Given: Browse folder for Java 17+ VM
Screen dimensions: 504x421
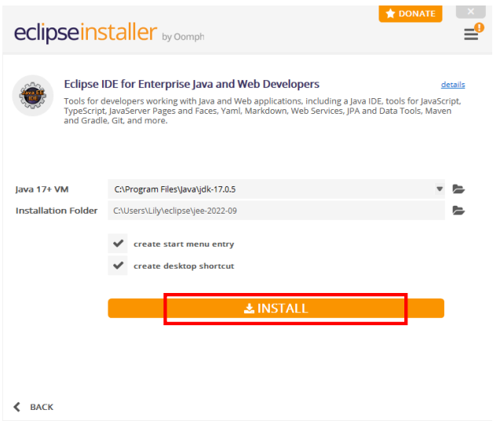Looking at the screenshot, I should pos(458,189).
